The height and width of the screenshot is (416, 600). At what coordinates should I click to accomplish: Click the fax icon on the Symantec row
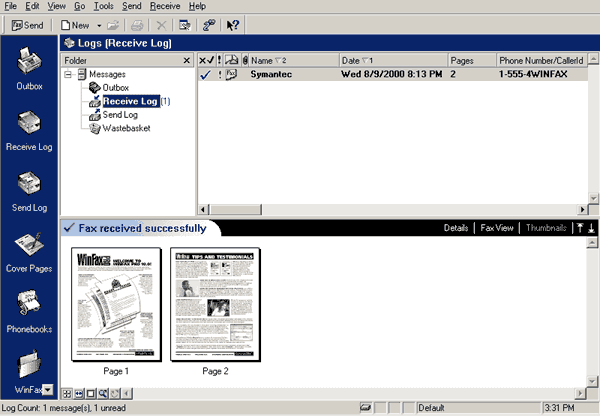tap(232, 74)
